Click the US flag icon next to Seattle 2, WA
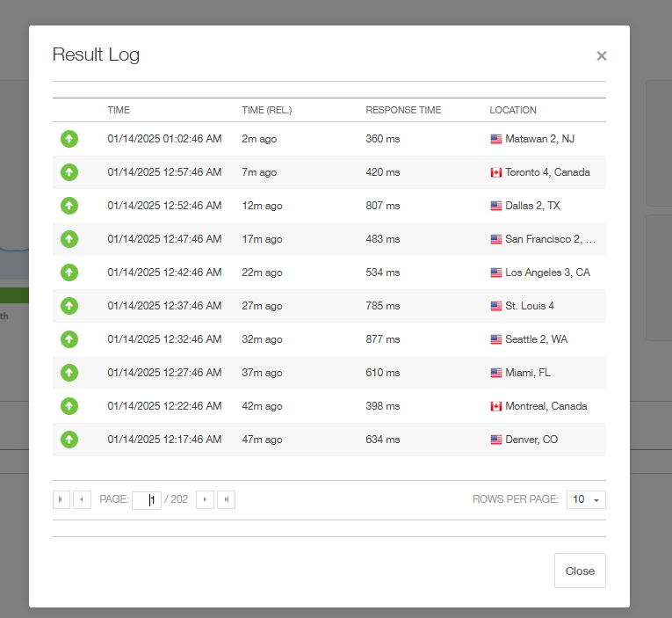The width and height of the screenshot is (672, 618). click(495, 339)
